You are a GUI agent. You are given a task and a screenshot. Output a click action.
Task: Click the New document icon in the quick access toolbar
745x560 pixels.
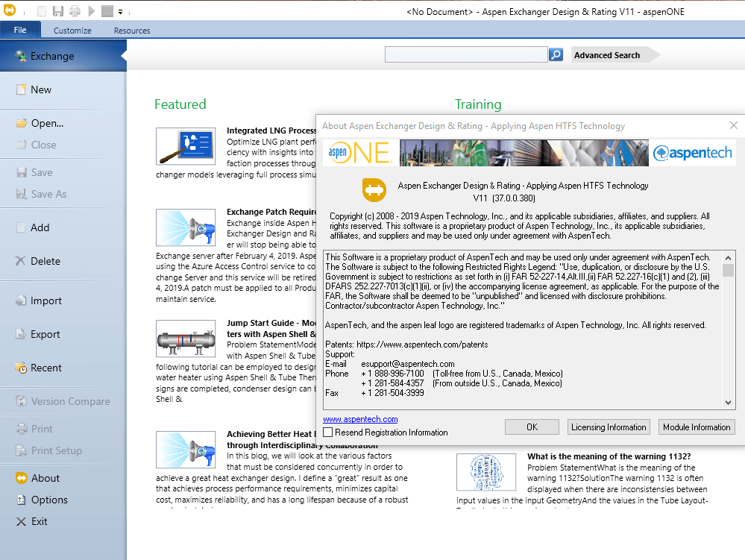[42, 11]
